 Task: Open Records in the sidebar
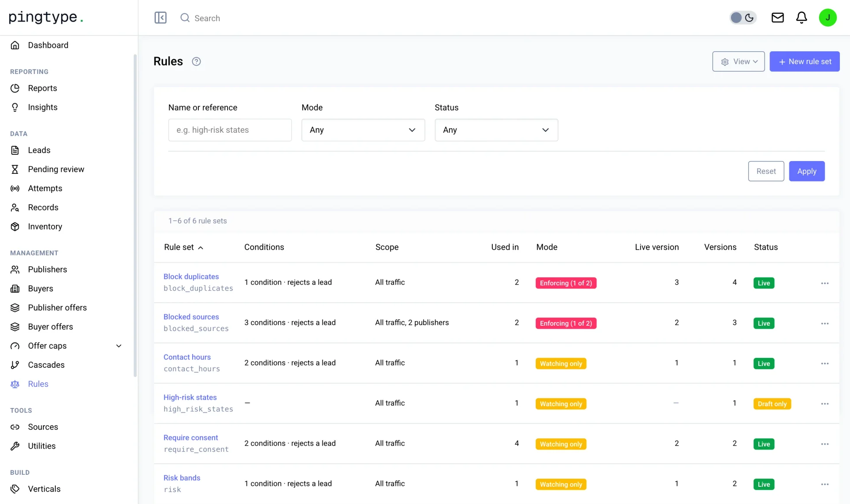(x=43, y=207)
